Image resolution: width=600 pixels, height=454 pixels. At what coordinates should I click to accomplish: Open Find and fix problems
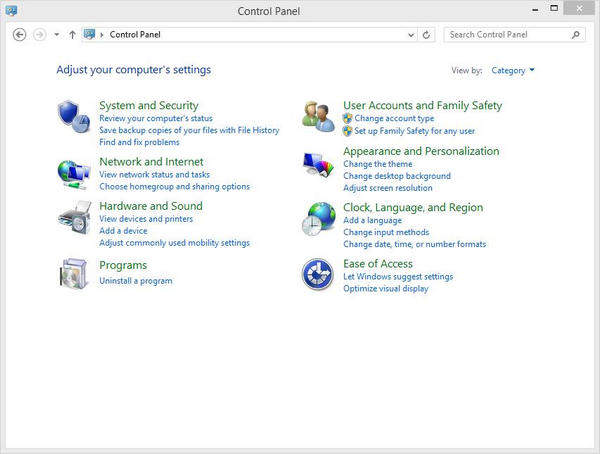pos(139,142)
